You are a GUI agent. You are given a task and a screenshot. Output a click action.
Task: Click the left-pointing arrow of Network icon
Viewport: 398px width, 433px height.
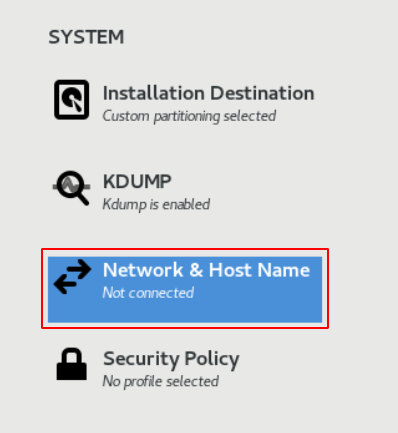pos(67,285)
